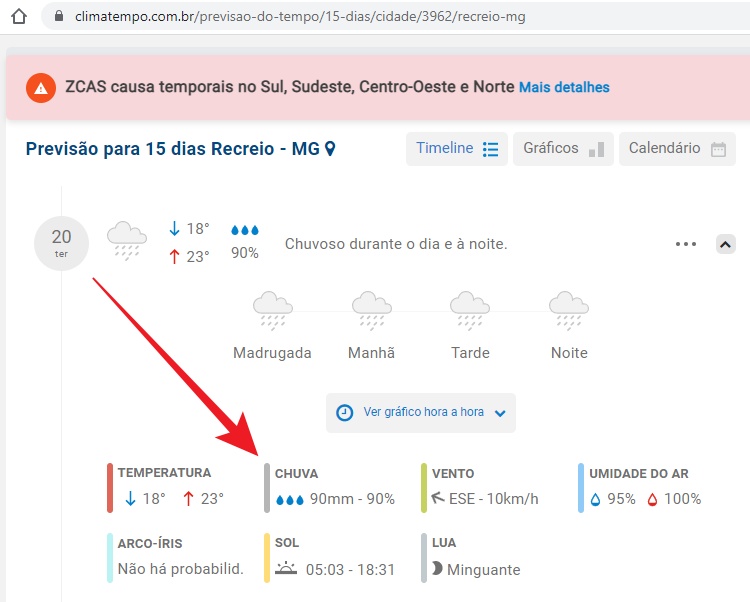Collapse the day 20 forecast details
The image size is (750, 602).
[726, 244]
